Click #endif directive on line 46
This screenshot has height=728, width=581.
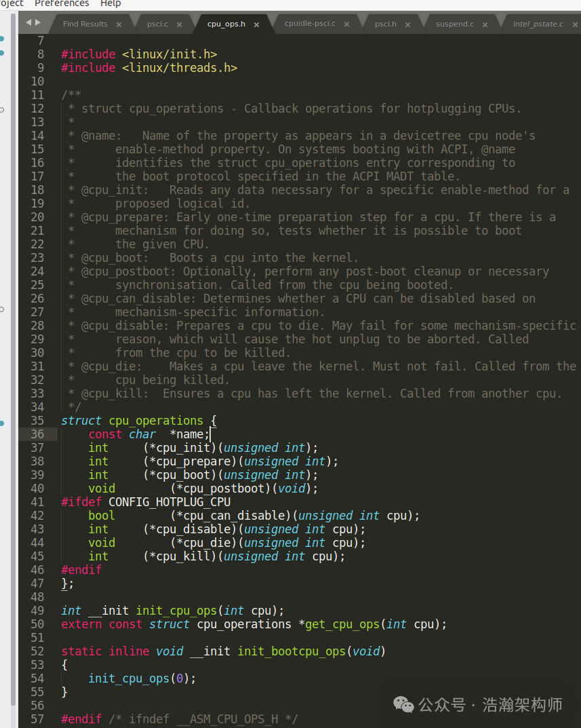point(81,570)
